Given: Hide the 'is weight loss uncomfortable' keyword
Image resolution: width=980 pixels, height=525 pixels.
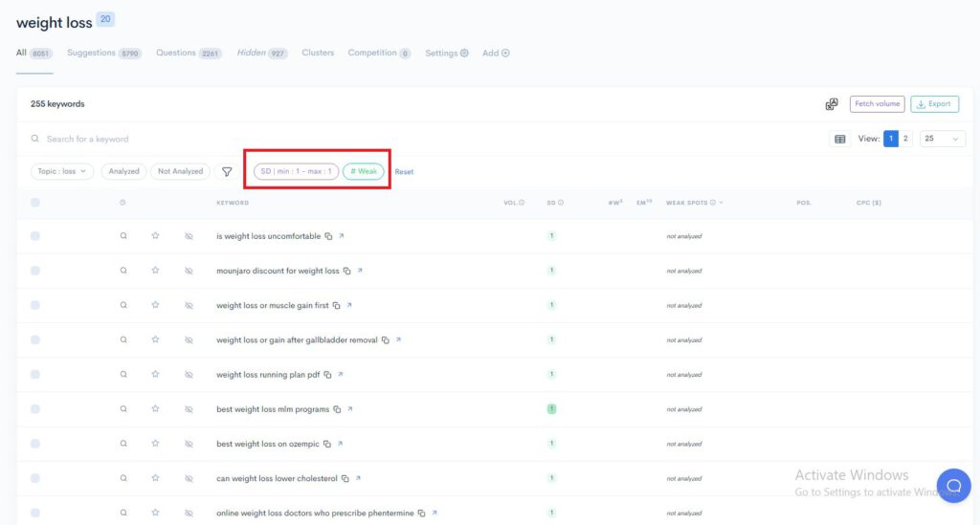Looking at the screenshot, I should point(189,236).
